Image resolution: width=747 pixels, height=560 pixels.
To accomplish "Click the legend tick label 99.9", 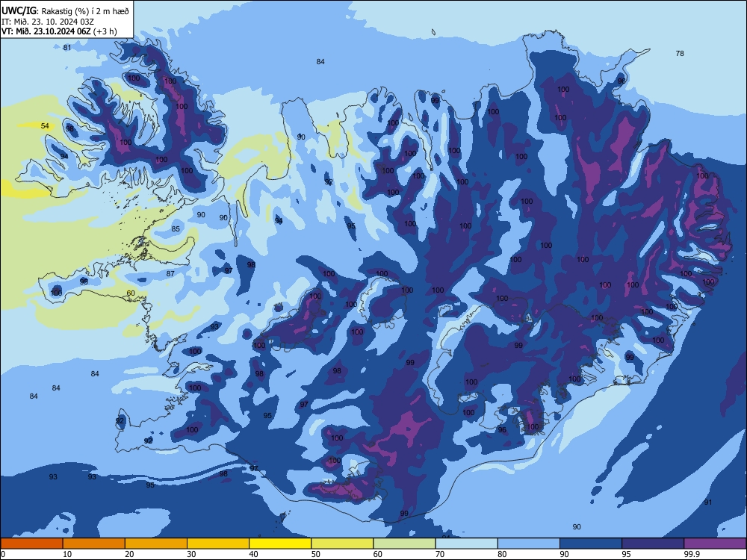I will click(x=691, y=554).
